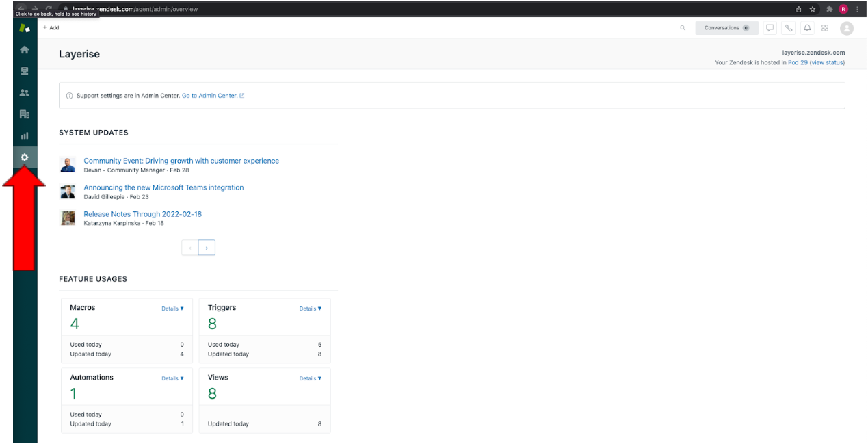Open the Chrome three-dot menu
The height and width of the screenshot is (444, 868).
(857, 9)
